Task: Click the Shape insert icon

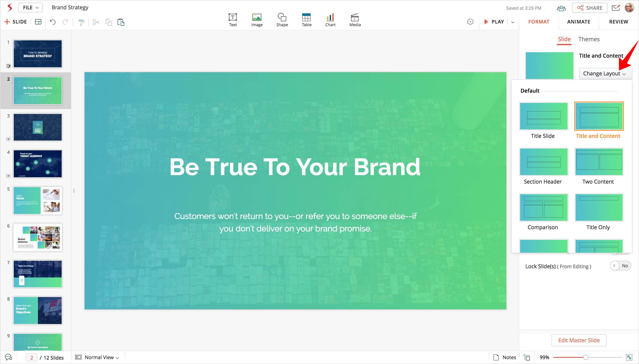Action: coord(282,20)
